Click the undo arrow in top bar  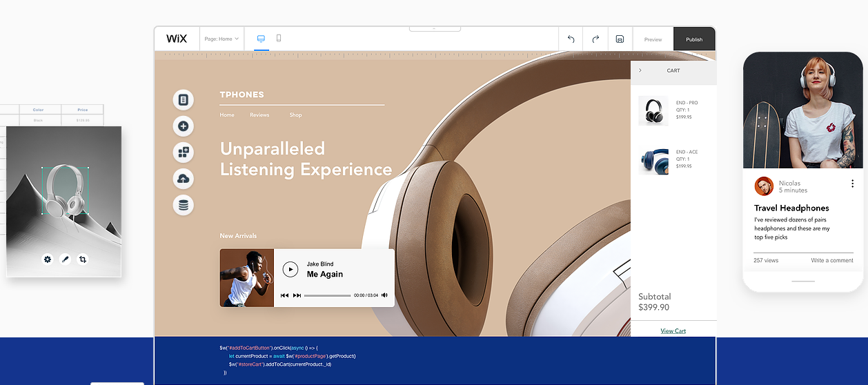[571, 39]
